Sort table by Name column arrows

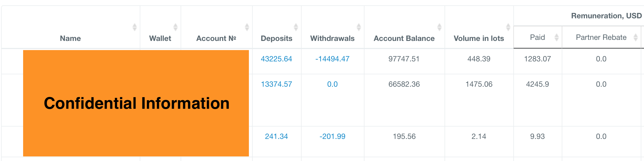coord(135,27)
